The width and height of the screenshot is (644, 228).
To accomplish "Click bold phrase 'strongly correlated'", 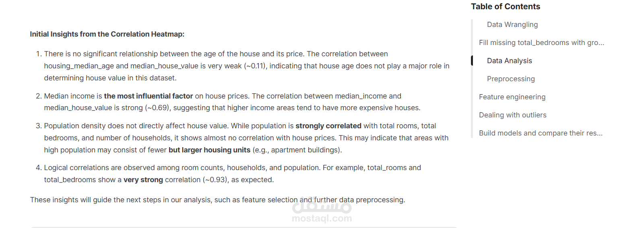I will pyautogui.click(x=328, y=126).
